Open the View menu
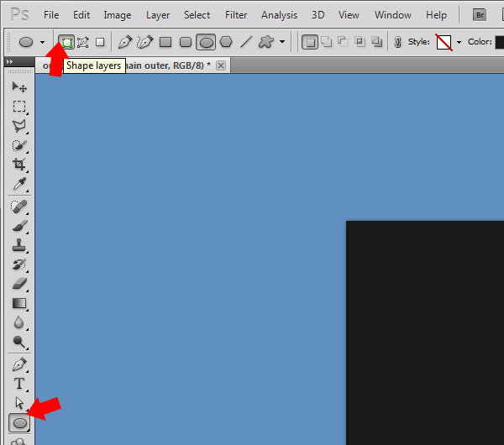 (x=349, y=15)
